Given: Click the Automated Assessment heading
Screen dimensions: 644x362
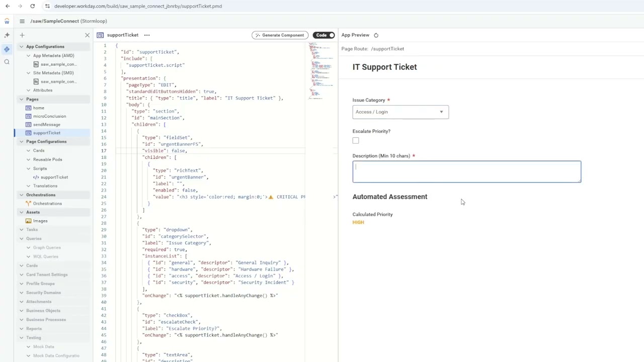Looking at the screenshot, I should [390, 197].
